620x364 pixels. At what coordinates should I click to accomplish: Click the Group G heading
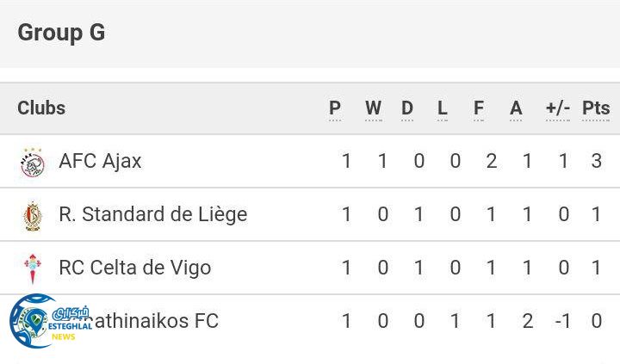(61, 33)
